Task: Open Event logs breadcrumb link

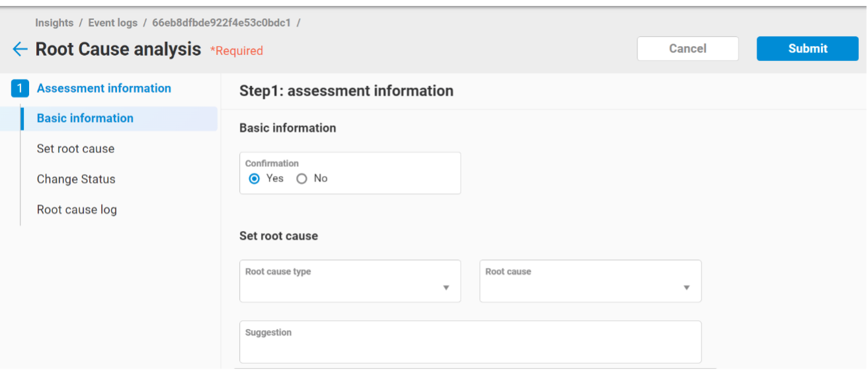Action: [x=113, y=23]
